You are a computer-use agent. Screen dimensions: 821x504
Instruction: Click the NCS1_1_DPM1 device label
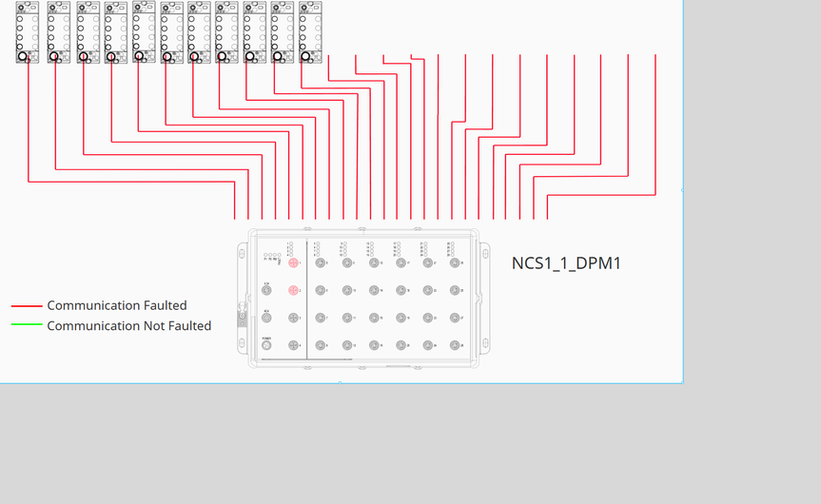click(x=566, y=263)
